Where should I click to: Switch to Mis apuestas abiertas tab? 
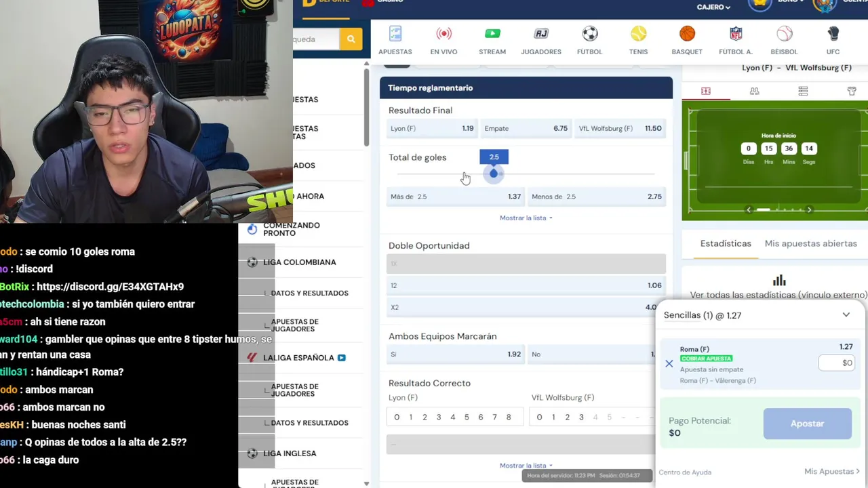tap(811, 243)
